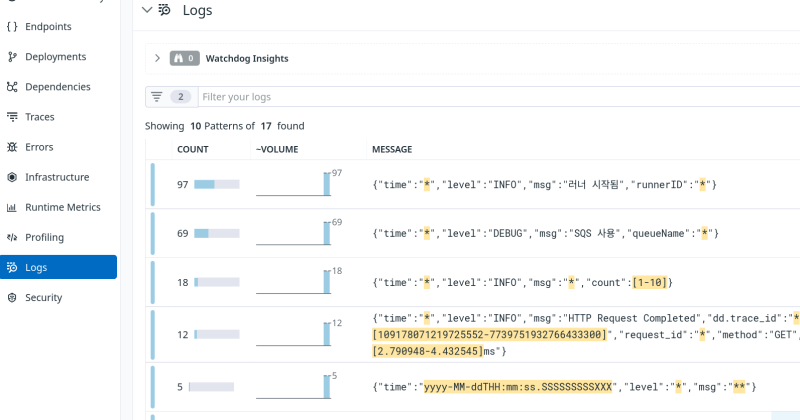Open the Security sidebar item
Viewport: 800px width, 420px height.
pyautogui.click(x=44, y=297)
